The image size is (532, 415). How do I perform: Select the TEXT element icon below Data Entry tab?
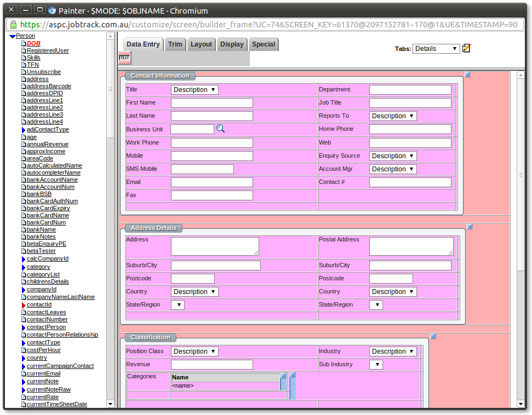(124, 57)
